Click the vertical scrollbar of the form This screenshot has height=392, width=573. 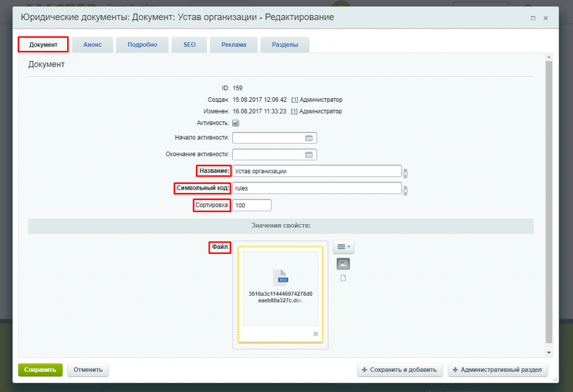click(x=549, y=201)
